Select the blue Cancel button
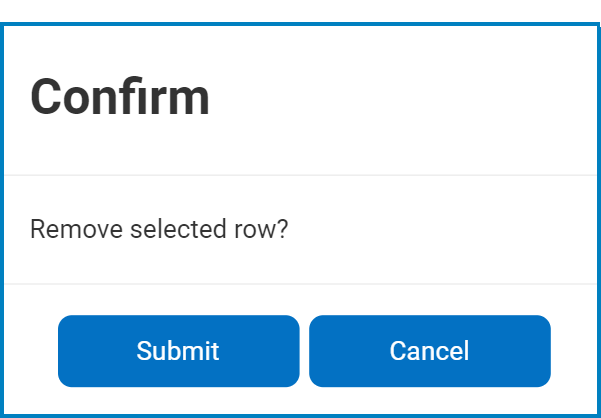The image size is (601, 418). coord(429,351)
